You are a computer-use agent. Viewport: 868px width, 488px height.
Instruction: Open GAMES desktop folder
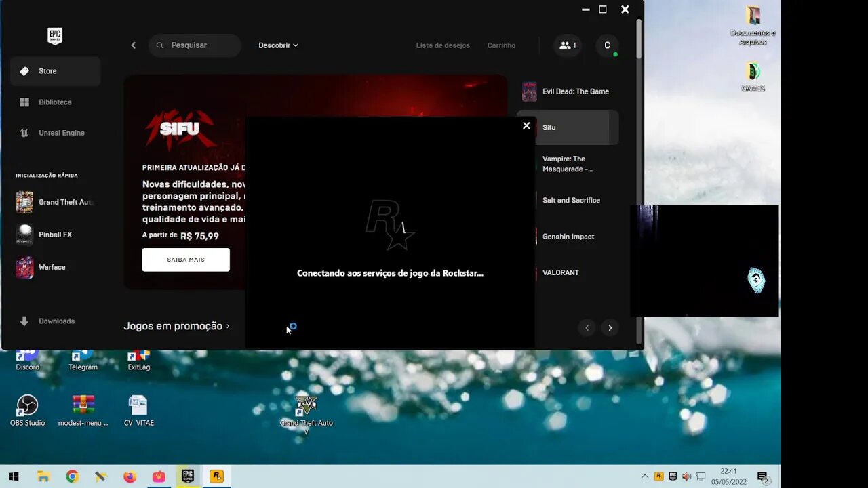tap(753, 77)
